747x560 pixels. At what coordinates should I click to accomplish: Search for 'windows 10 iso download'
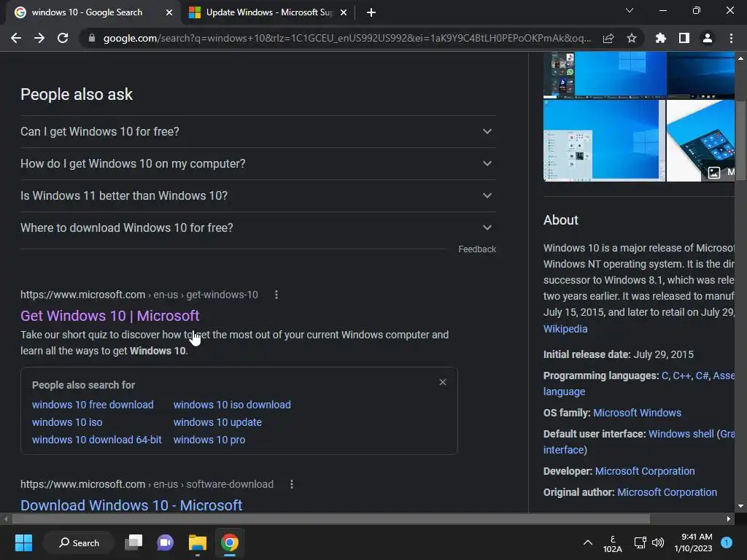point(232,405)
